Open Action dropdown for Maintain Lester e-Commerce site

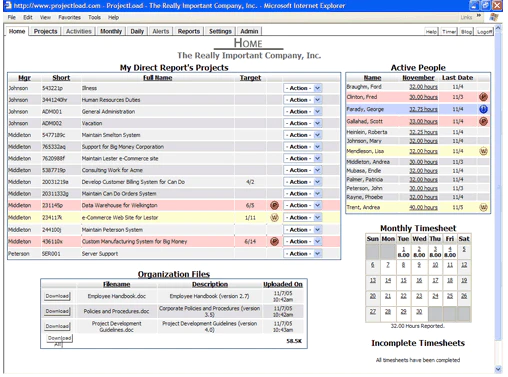pyautogui.click(x=303, y=158)
